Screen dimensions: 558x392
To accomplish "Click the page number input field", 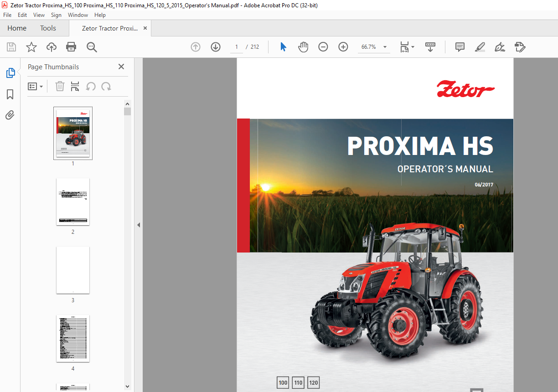I will pyautogui.click(x=237, y=47).
